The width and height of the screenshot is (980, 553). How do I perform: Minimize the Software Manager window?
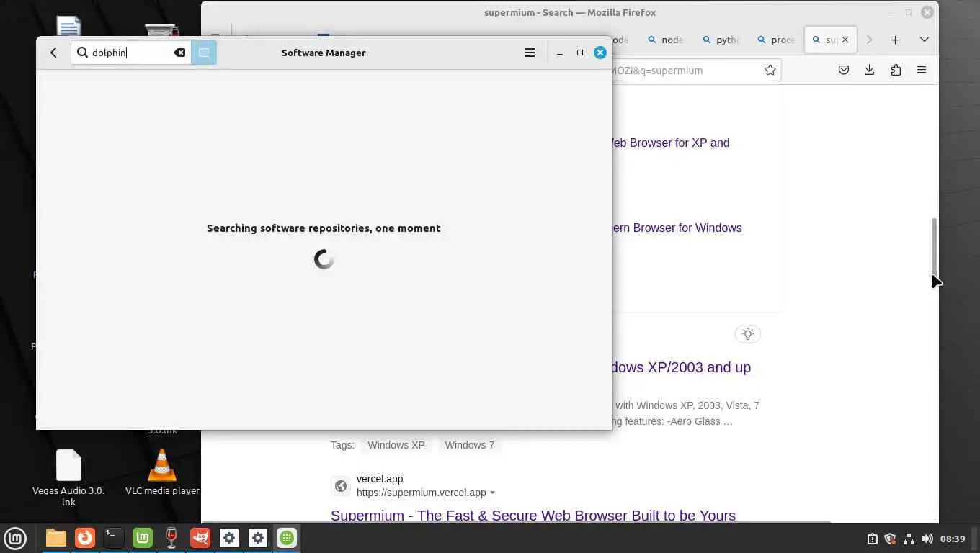559,53
